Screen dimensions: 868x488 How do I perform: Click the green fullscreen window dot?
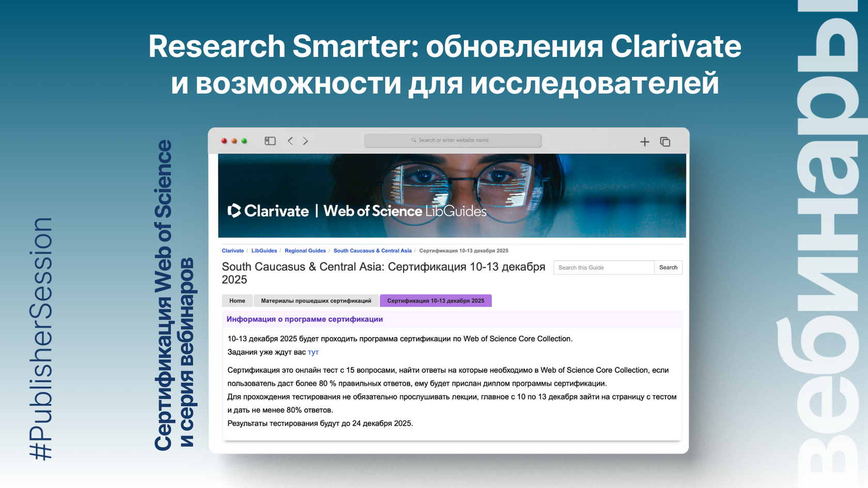(x=244, y=141)
